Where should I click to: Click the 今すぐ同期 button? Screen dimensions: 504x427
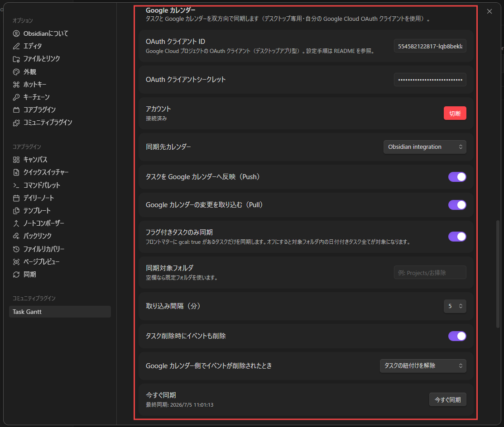pos(448,400)
